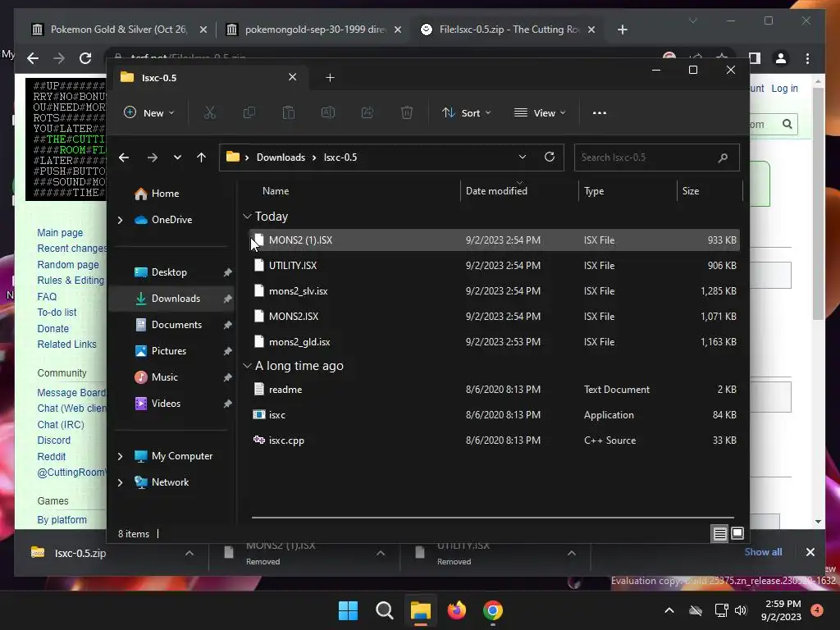
Task: Toggle Chrome side panel icon
Action: (x=755, y=58)
